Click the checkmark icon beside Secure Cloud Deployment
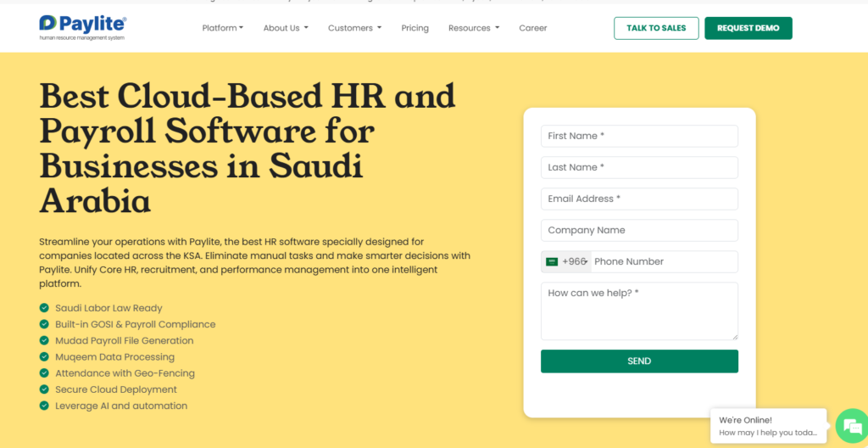The height and width of the screenshot is (448, 868). (x=44, y=389)
